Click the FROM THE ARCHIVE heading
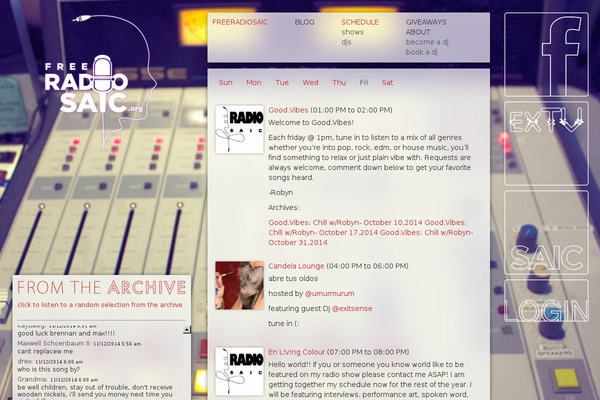The image size is (600, 400). click(x=101, y=287)
